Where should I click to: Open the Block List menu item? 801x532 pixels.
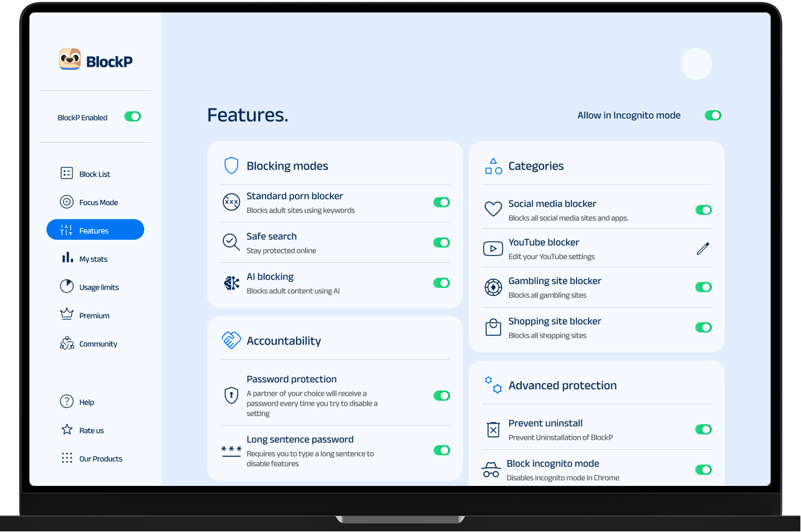point(95,174)
